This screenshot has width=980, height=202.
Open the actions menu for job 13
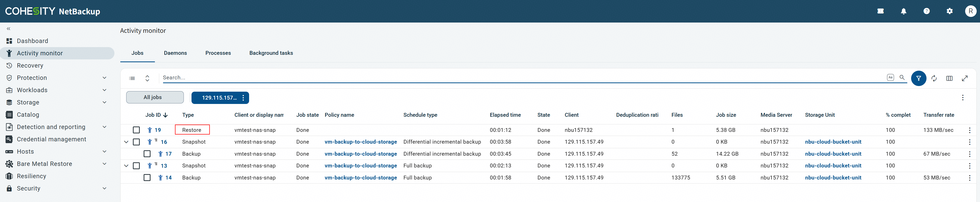click(969, 166)
